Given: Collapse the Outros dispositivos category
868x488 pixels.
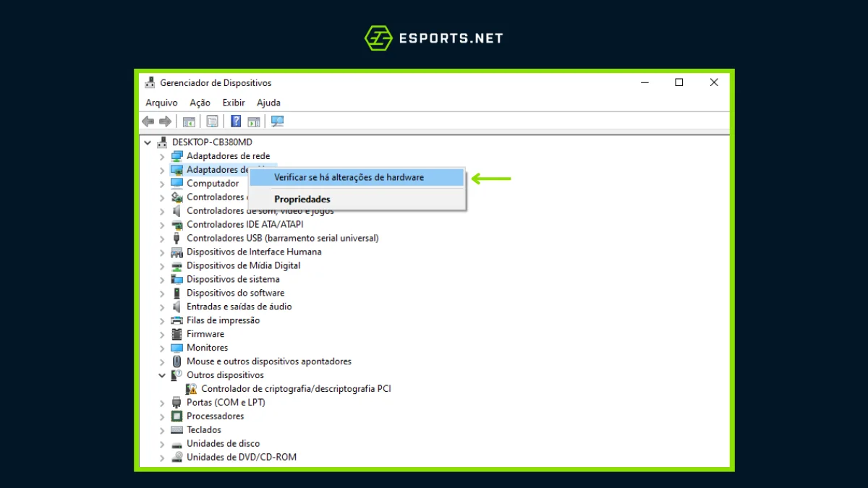Looking at the screenshot, I should (162, 375).
